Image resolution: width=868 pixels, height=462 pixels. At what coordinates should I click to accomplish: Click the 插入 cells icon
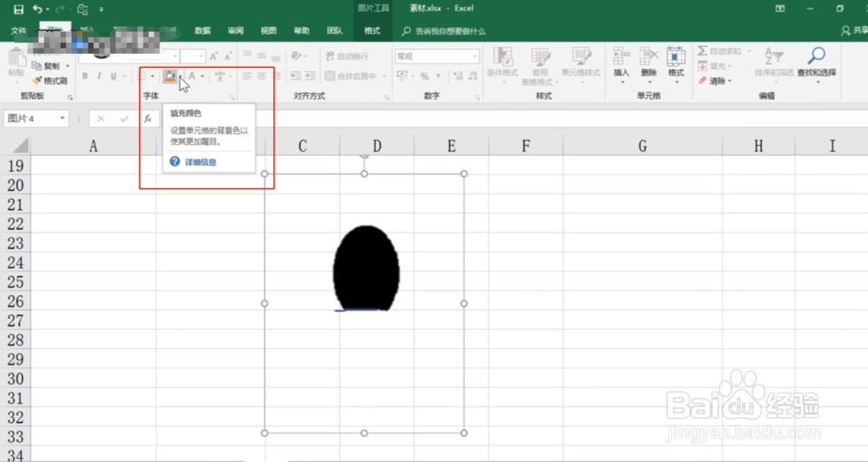pos(621,57)
